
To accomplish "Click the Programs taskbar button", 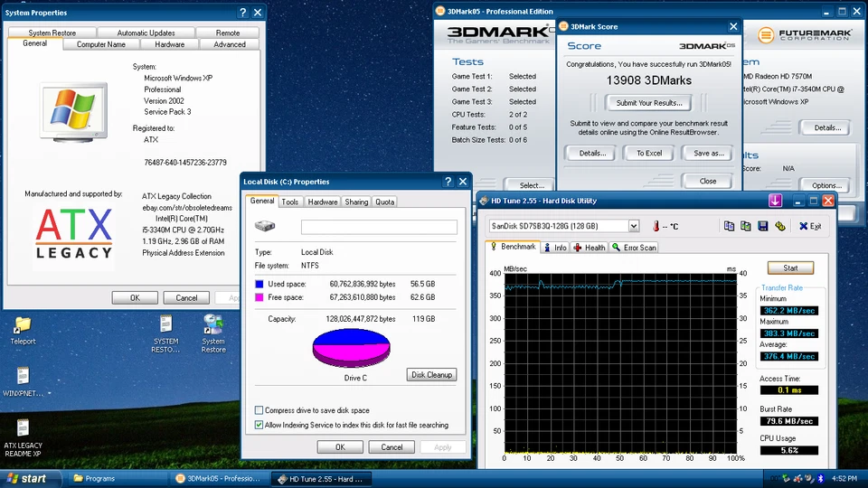I will click(117, 479).
